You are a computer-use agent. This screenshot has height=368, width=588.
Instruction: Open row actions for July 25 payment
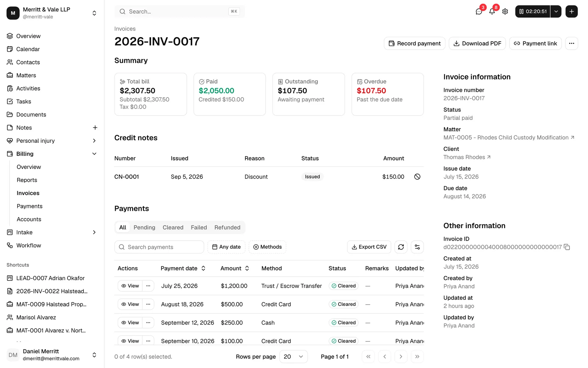pyautogui.click(x=148, y=286)
